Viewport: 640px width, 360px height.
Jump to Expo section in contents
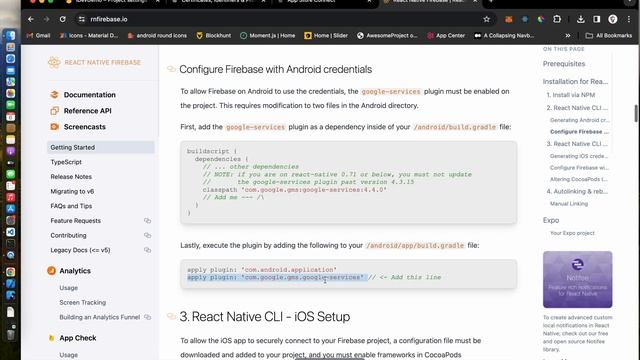[551, 220]
